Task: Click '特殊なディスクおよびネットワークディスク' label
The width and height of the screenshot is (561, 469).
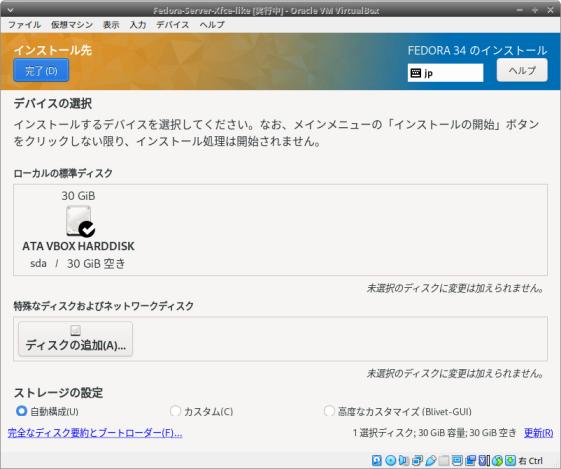Action: [x=104, y=306]
